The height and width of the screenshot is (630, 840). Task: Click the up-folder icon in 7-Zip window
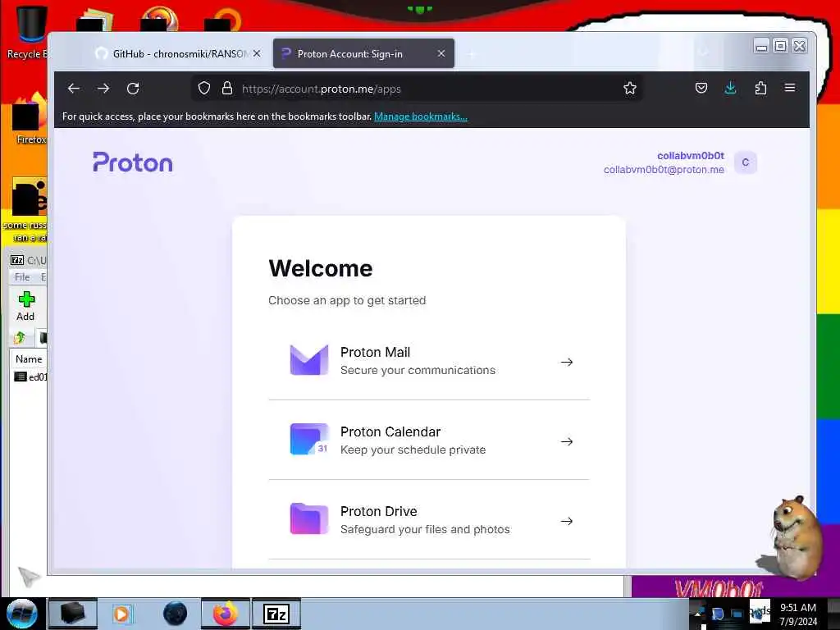click(x=20, y=337)
